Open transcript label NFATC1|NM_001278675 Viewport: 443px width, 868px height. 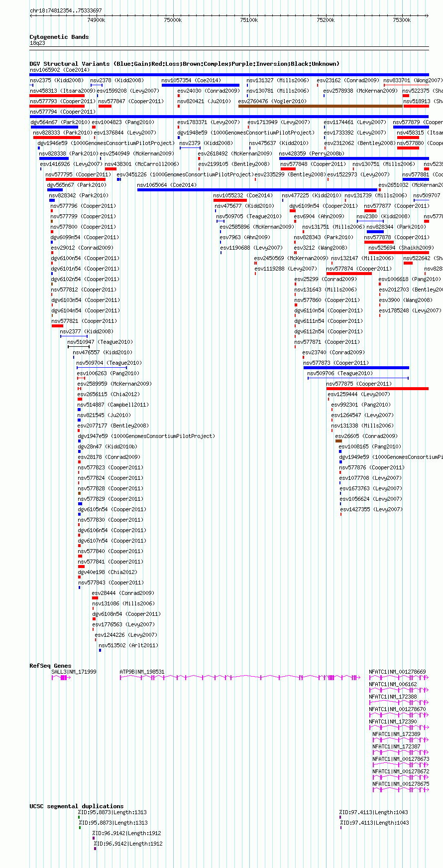(x=401, y=784)
